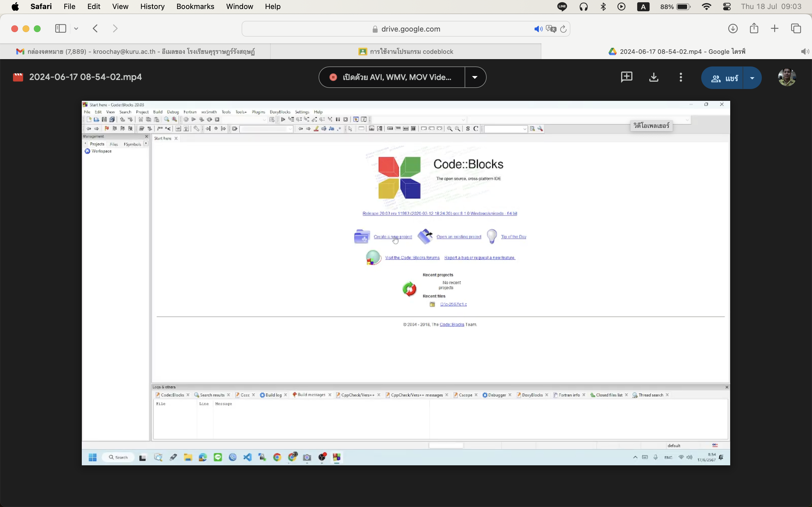Open dropdown arrow beside แชร์ button
Viewport: 812px width, 507px height.
[x=752, y=78]
